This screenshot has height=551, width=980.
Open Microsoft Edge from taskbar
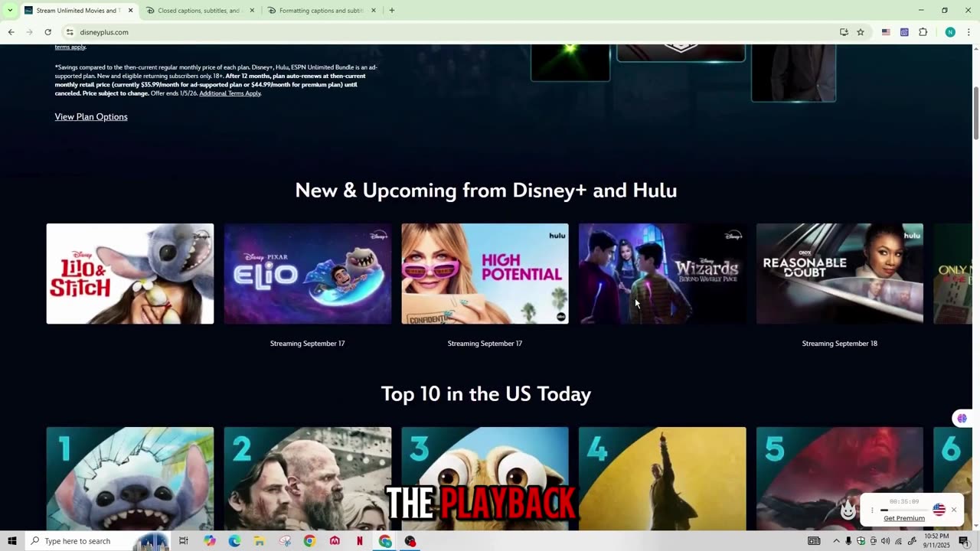click(x=234, y=541)
